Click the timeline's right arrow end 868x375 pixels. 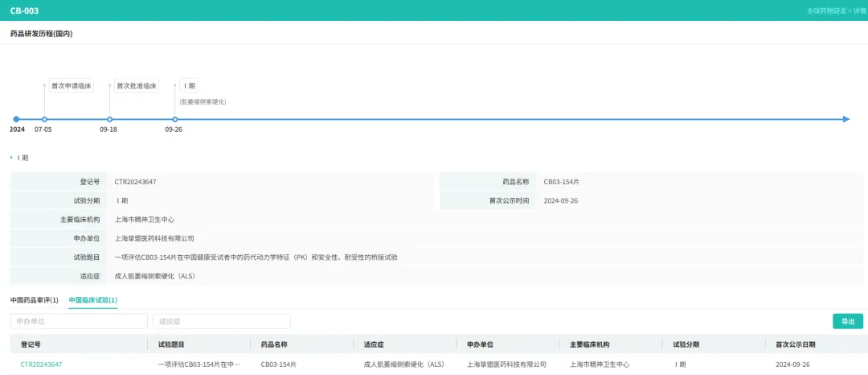[845, 119]
